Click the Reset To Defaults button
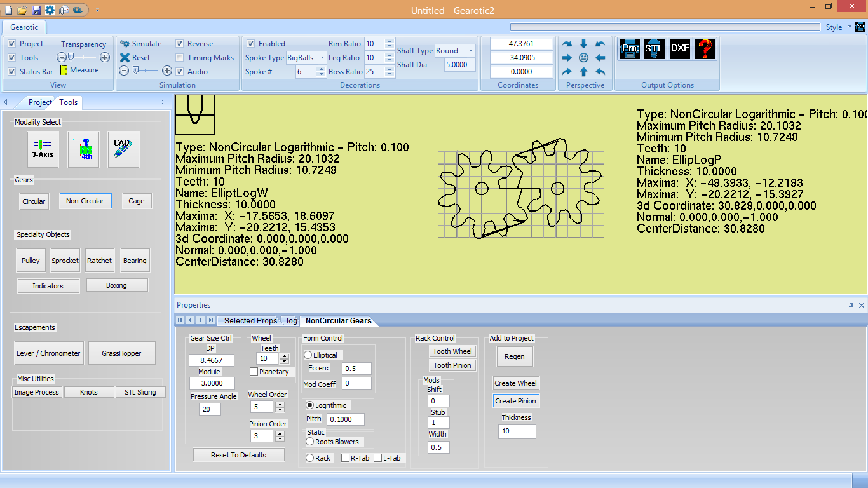868x488 pixels. (238, 455)
